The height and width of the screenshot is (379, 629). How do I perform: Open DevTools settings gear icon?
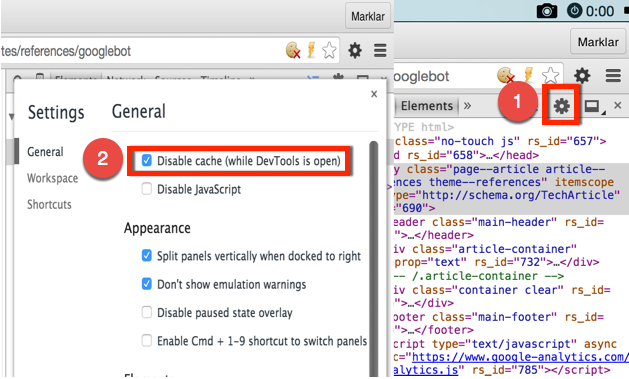coord(561,106)
